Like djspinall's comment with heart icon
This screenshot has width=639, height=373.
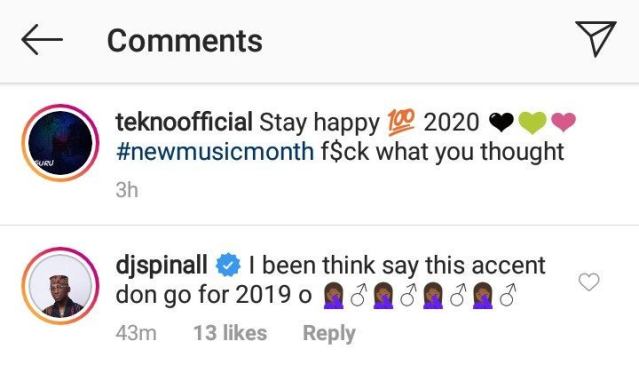coord(589,282)
